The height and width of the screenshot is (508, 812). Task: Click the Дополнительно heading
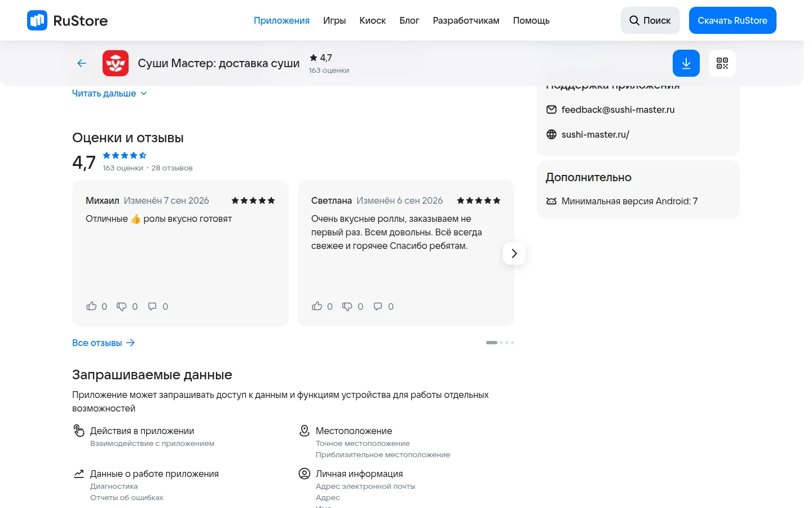(589, 177)
